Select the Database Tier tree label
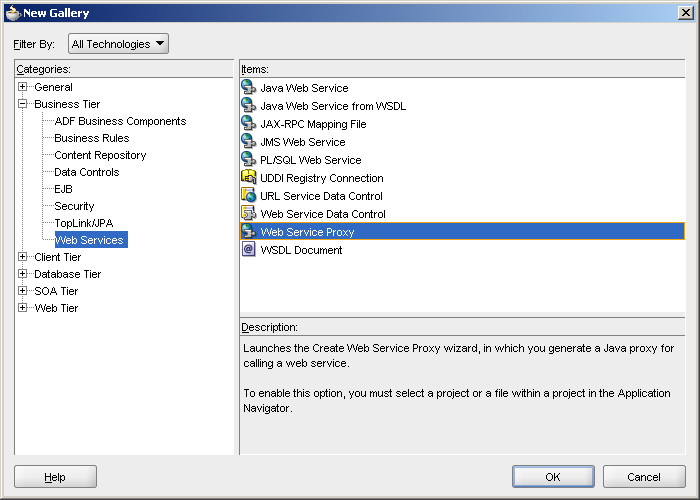 pyautogui.click(x=67, y=274)
